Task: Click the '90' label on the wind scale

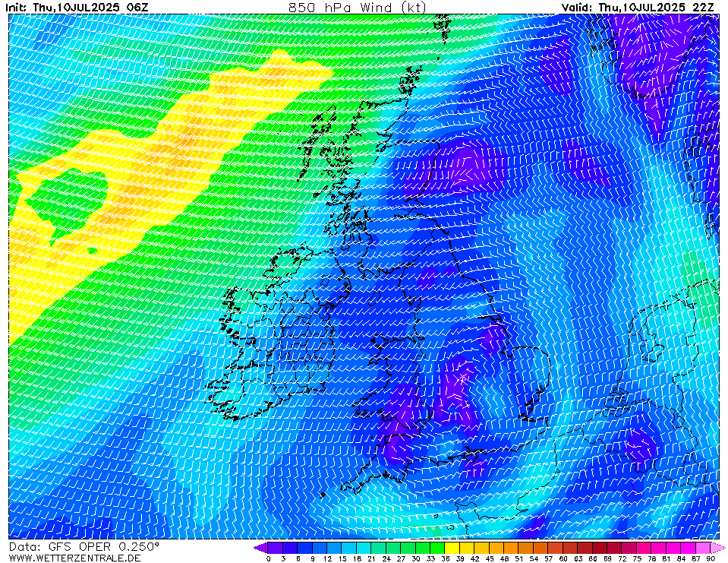Action: coord(711,558)
